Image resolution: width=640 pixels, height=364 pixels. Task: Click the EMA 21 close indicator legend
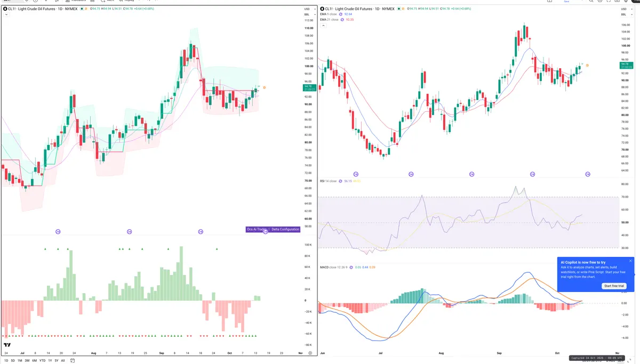(329, 20)
